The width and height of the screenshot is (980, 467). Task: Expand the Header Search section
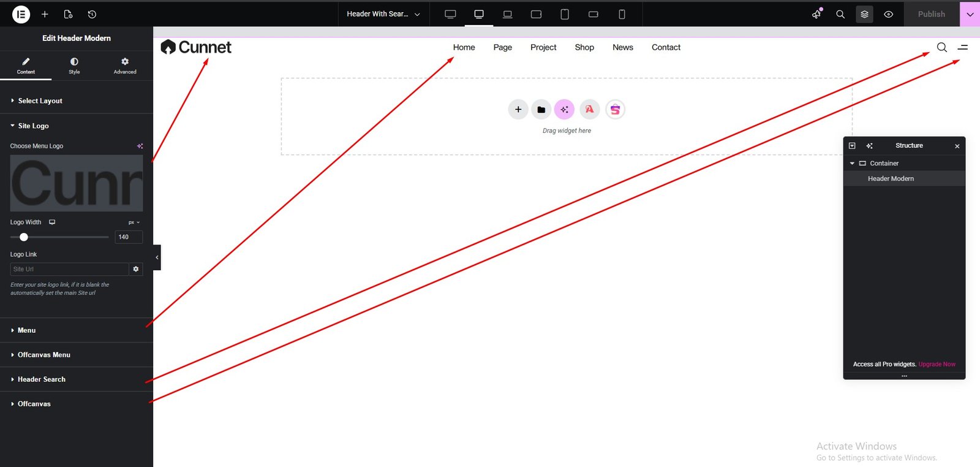41,379
